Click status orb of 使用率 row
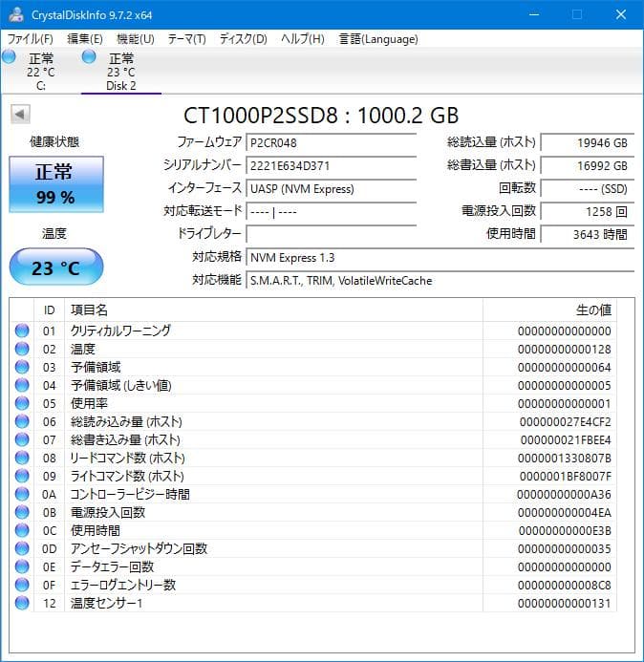Image resolution: width=644 pixels, height=662 pixels. coord(22,403)
